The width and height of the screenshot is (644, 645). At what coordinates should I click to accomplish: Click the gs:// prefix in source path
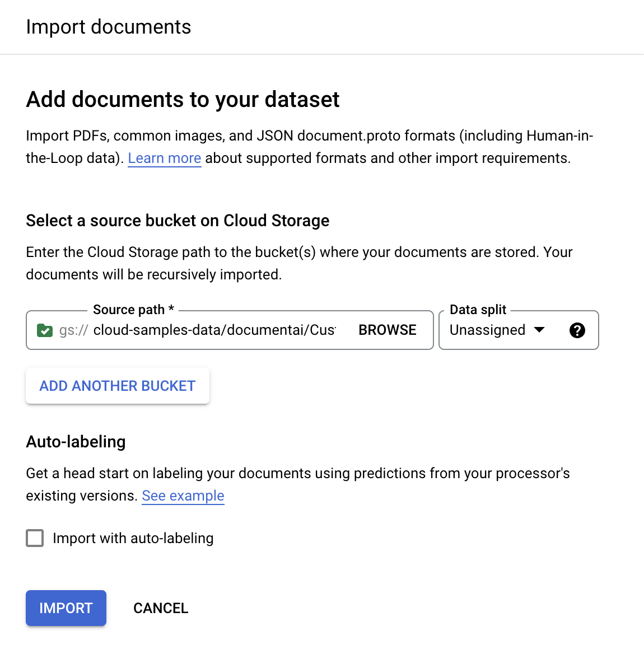coord(73,330)
